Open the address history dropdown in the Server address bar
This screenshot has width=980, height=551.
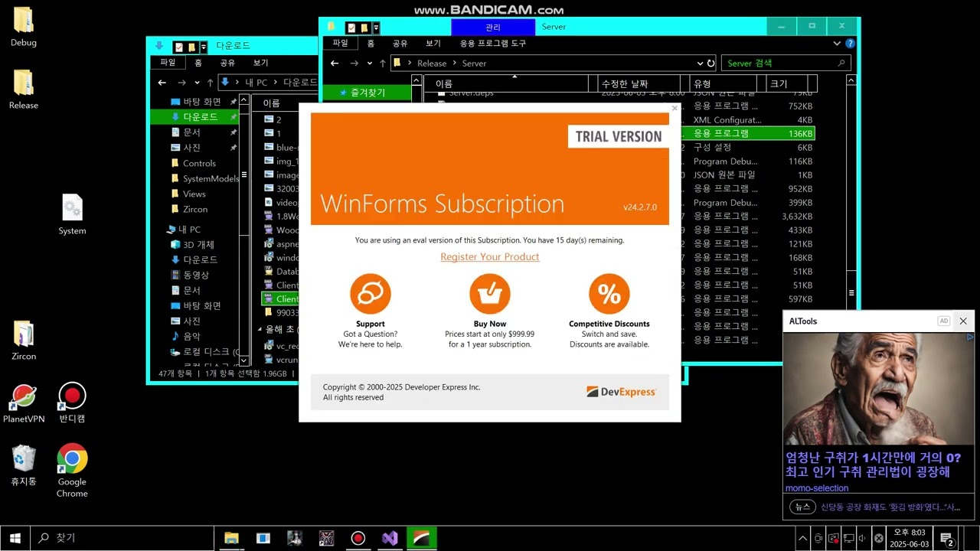700,64
